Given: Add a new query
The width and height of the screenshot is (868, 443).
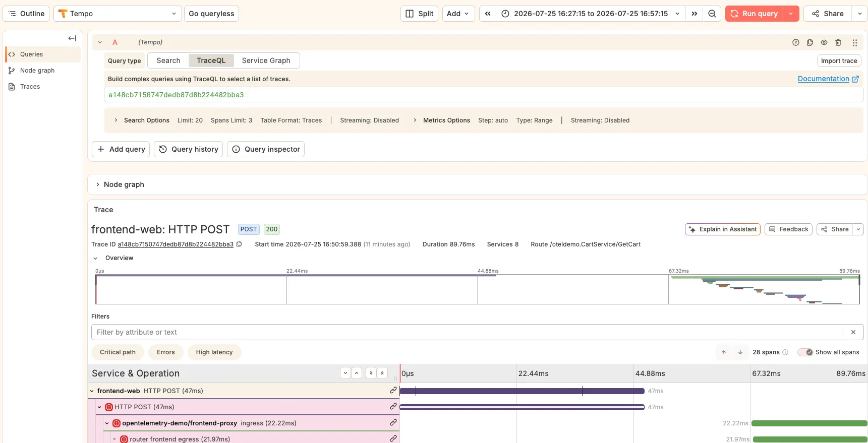Looking at the screenshot, I should [121, 149].
